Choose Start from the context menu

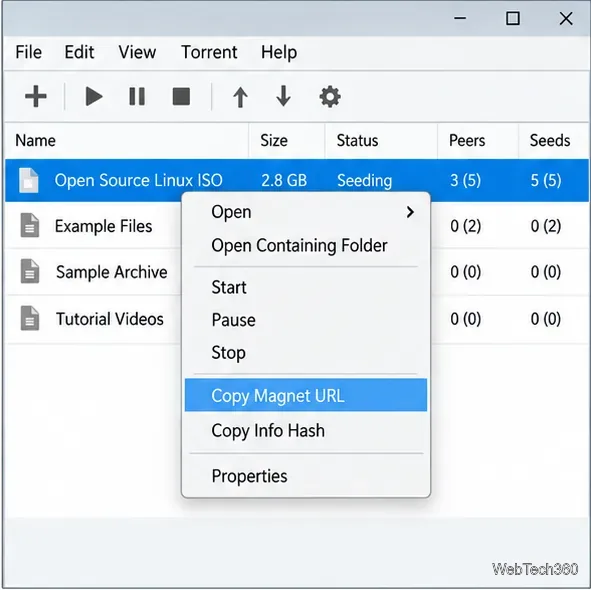click(x=306, y=287)
